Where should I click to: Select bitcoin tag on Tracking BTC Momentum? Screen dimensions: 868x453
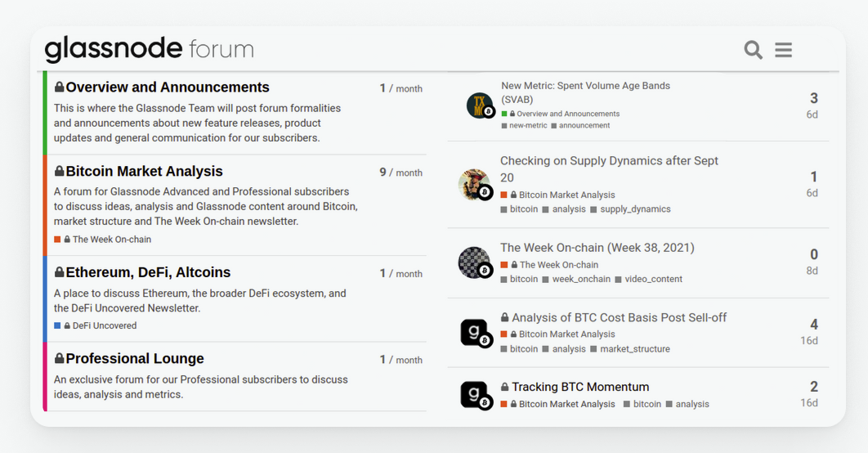(x=642, y=404)
